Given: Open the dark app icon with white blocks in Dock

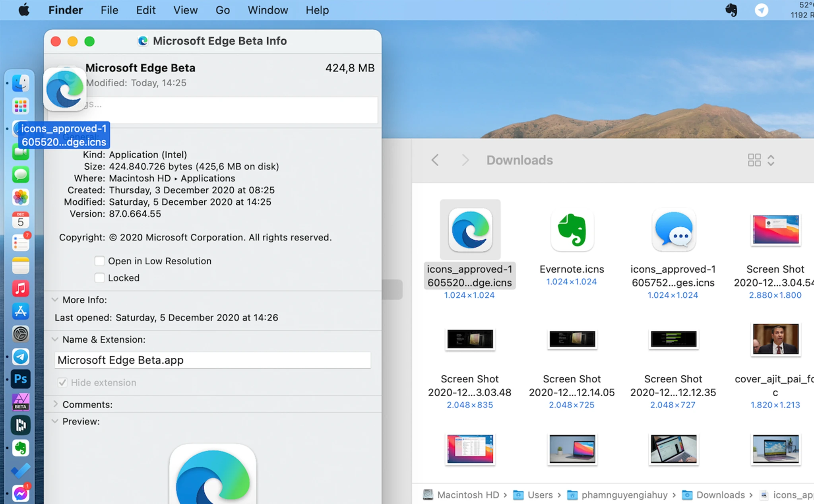Looking at the screenshot, I should pos(20,425).
